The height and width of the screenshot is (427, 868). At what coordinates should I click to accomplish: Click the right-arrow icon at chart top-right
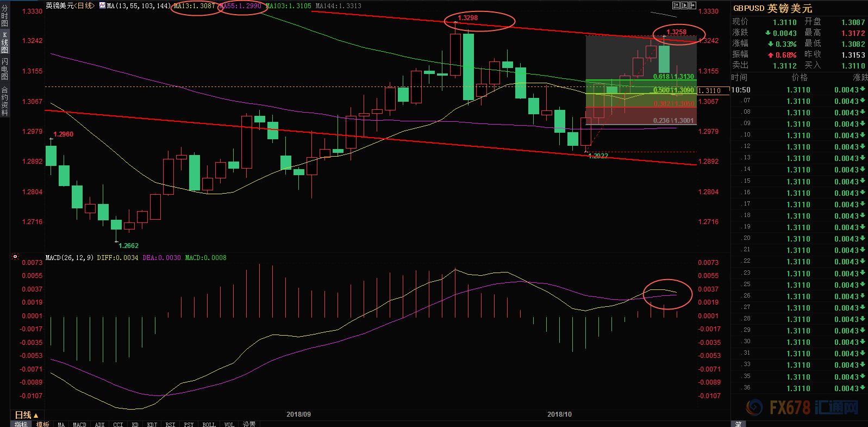point(692,5)
